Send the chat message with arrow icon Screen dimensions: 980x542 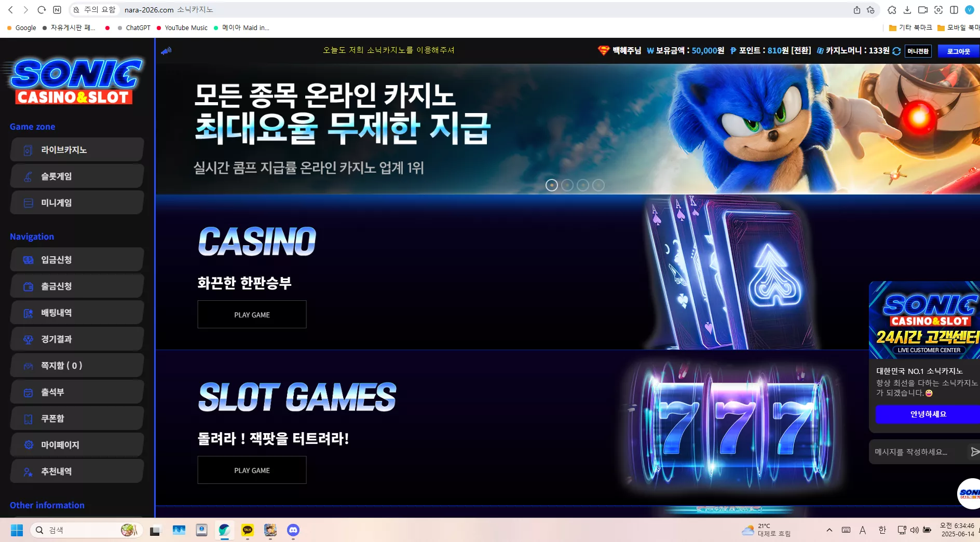pyautogui.click(x=975, y=452)
